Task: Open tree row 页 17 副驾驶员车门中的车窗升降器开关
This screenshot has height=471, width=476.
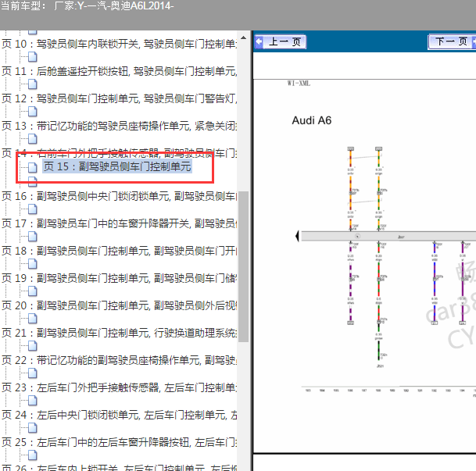Action: [x=119, y=223]
